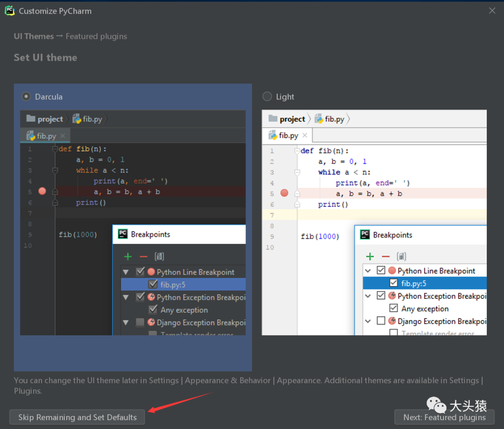Screen dimensions: 504x429
Task: Click the Darcula theme preview image
Action: (133, 223)
